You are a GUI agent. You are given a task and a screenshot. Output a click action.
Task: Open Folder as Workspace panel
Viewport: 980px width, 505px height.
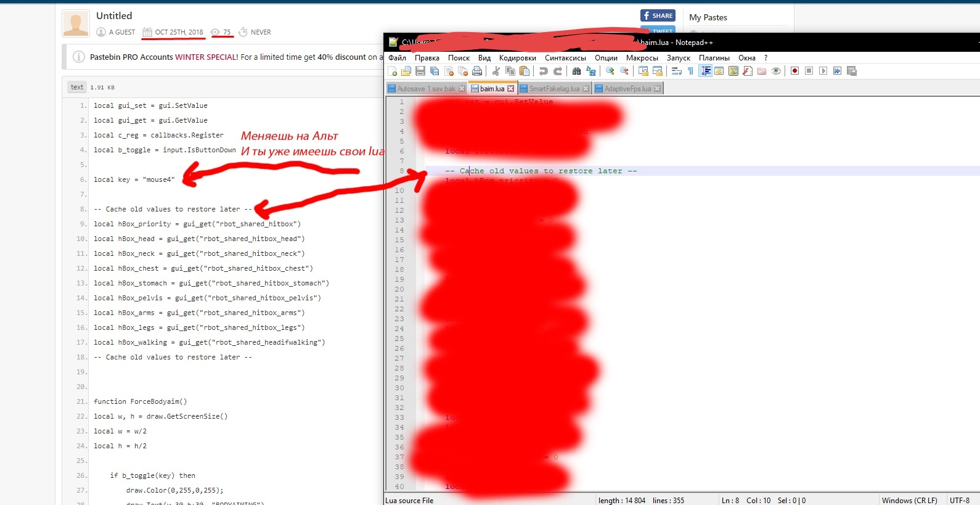[762, 71]
